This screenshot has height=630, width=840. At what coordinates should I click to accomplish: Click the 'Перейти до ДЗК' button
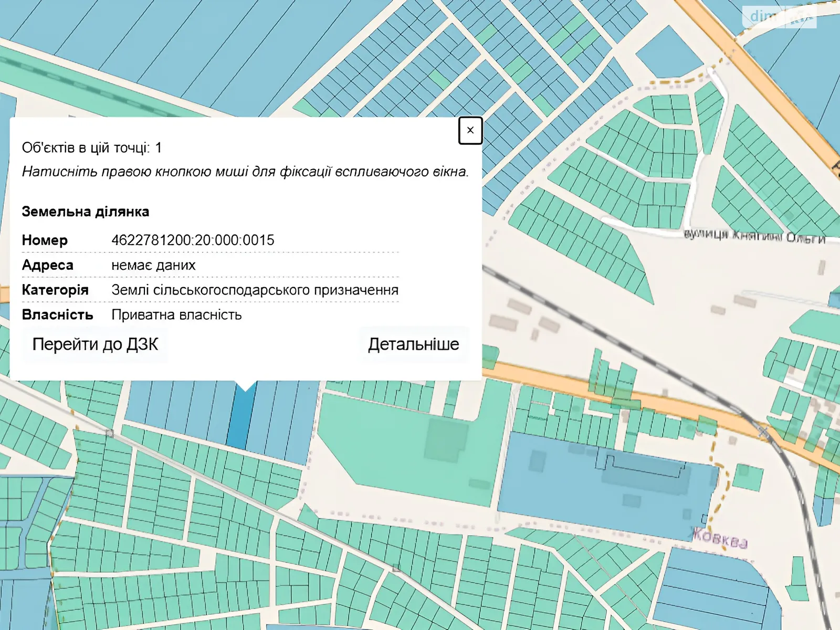tap(95, 344)
